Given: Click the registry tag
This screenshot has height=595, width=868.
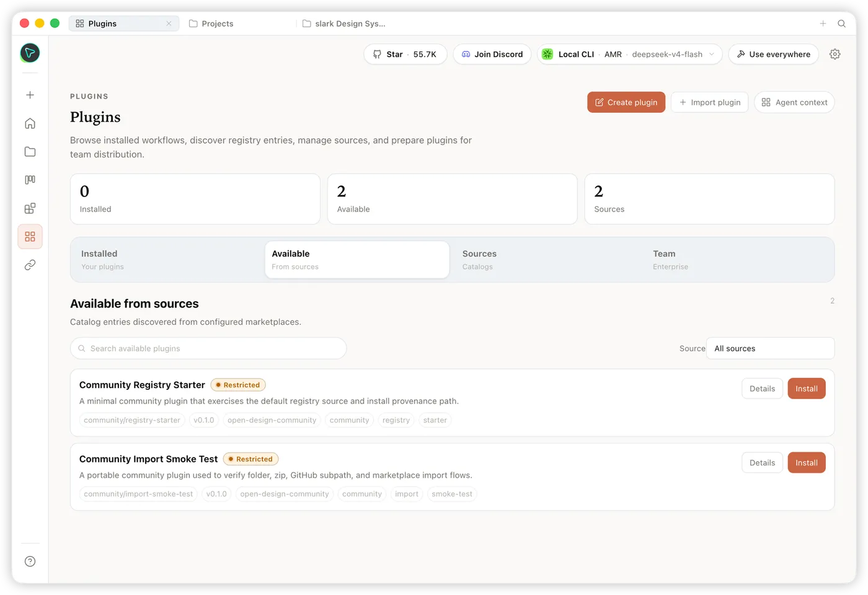Looking at the screenshot, I should 396,420.
